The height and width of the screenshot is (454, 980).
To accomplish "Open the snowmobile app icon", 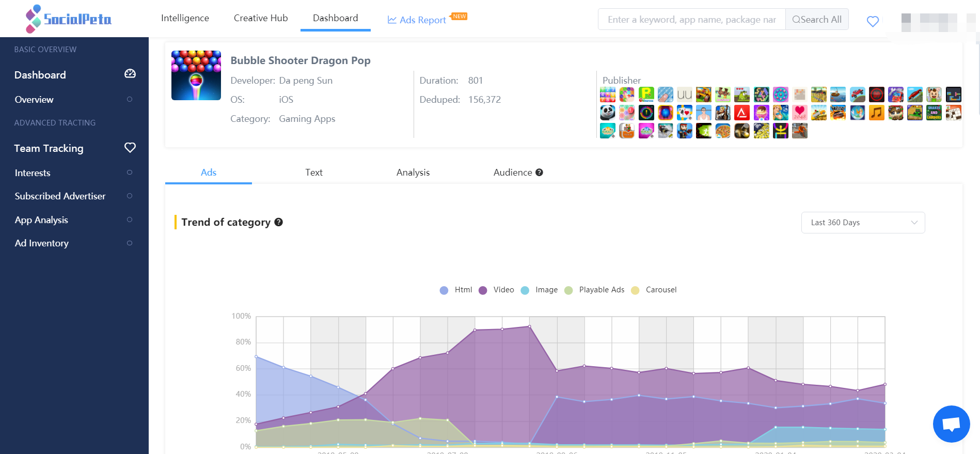I will pyautogui.click(x=665, y=131).
